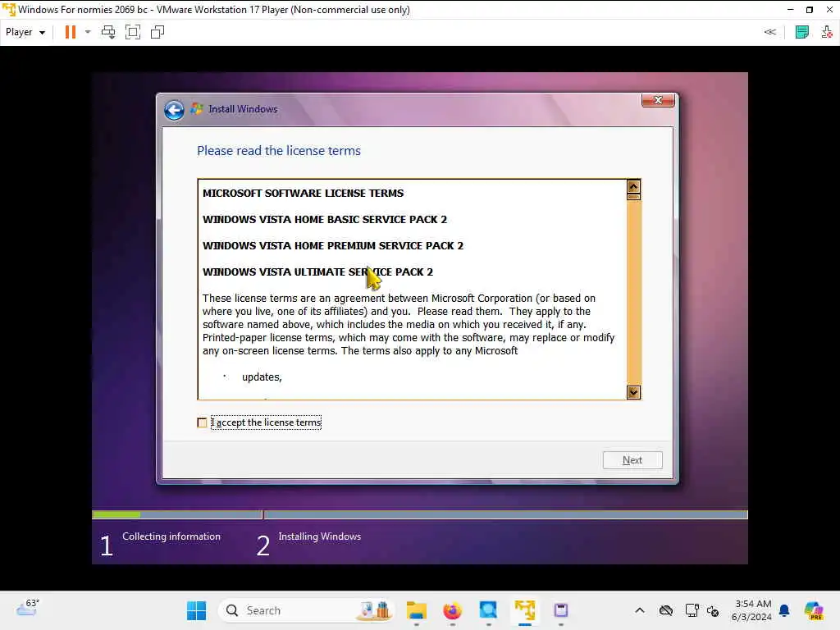
Task: Click the Next button in Install Windows
Action: tap(632, 460)
